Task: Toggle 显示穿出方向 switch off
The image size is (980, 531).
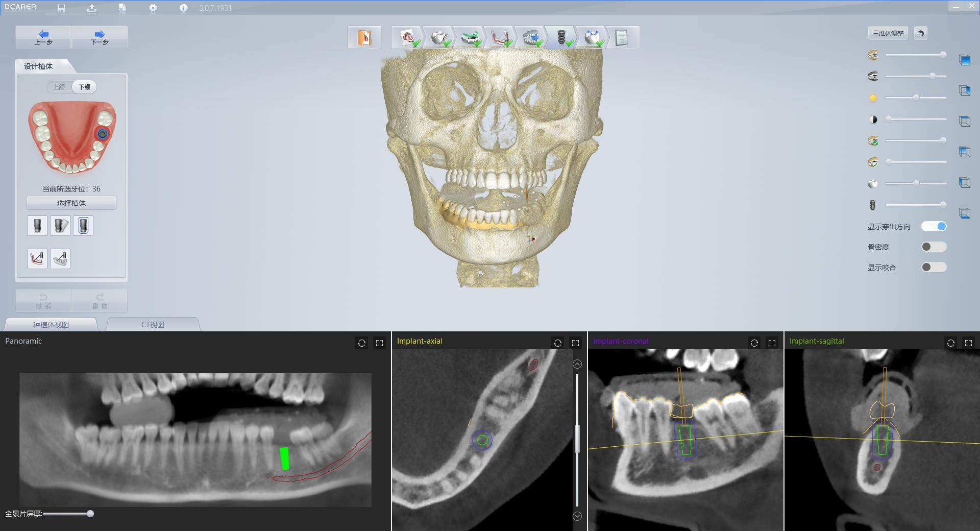Action: point(934,226)
